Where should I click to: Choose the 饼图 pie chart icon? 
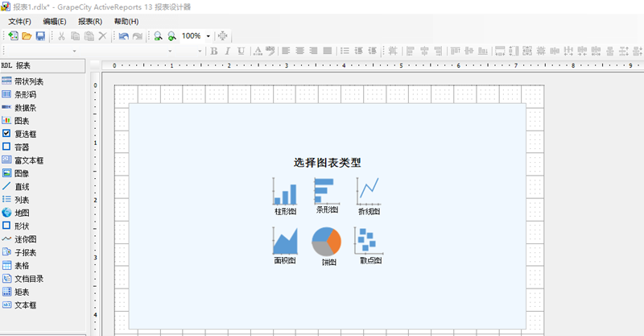coord(327,242)
